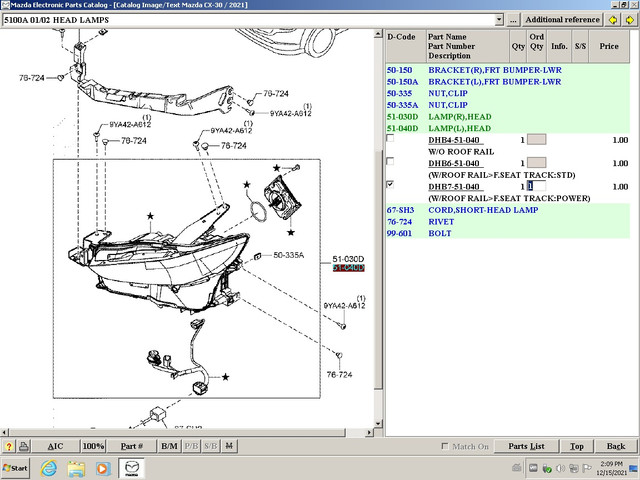Open the Parts List
The image size is (640, 480).
(526, 446)
